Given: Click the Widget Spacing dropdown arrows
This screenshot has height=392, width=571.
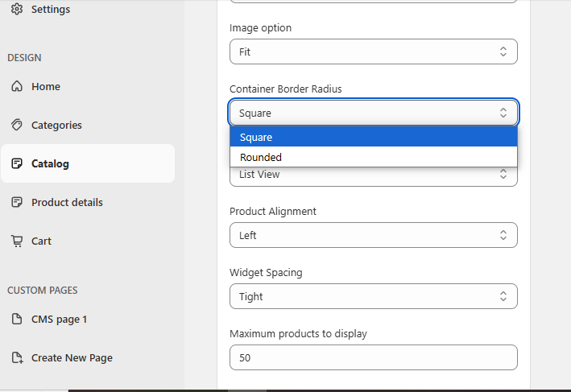Looking at the screenshot, I should 503,296.
